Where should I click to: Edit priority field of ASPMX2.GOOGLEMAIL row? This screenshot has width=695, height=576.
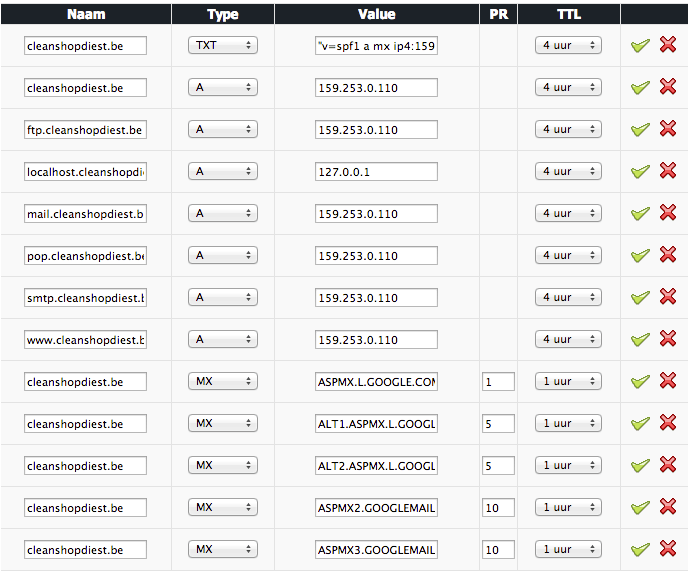coord(498,508)
